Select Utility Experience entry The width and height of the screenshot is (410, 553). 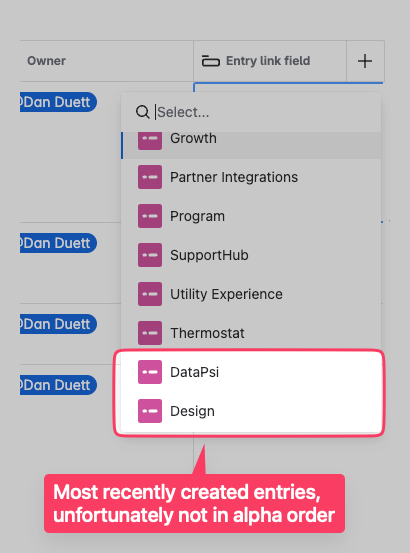[251, 294]
